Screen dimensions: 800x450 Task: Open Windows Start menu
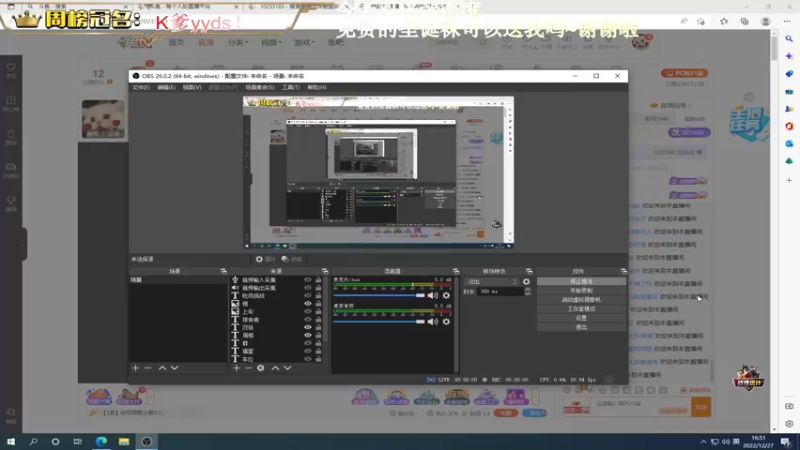coord(11,441)
